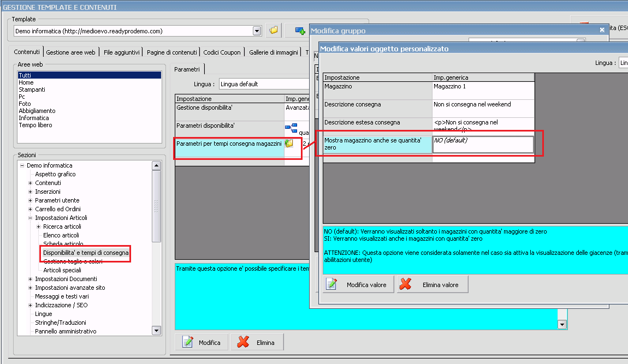Select Stringhe/Traduzioni tree item
The image size is (628, 364).
(x=61, y=323)
